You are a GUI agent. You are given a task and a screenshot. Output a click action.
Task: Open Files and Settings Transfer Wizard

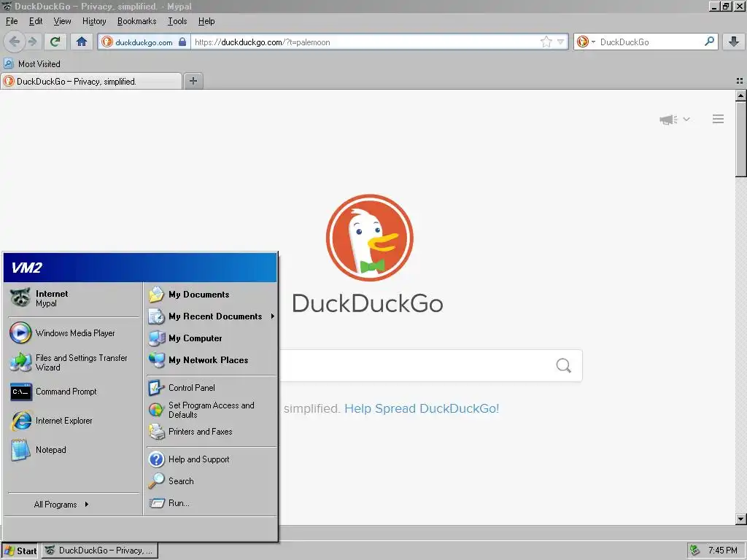point(73,362)
